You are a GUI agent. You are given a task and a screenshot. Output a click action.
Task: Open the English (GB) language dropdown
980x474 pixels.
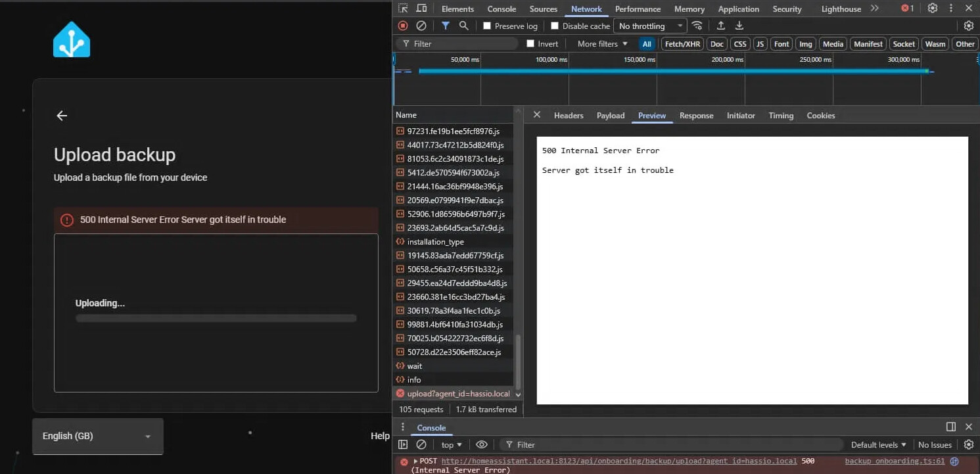[x=97, y=436]
